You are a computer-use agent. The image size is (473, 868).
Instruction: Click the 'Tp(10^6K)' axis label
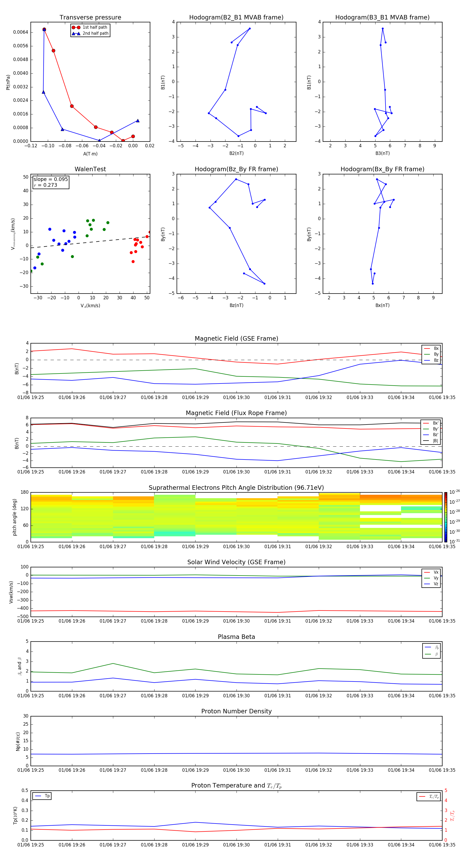(x=15, y=815)
